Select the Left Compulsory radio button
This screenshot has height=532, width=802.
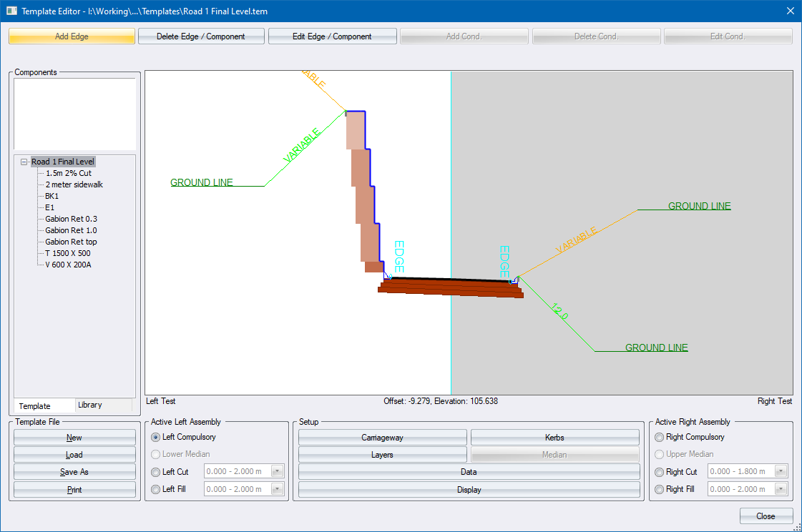click(x=155, y=437)
